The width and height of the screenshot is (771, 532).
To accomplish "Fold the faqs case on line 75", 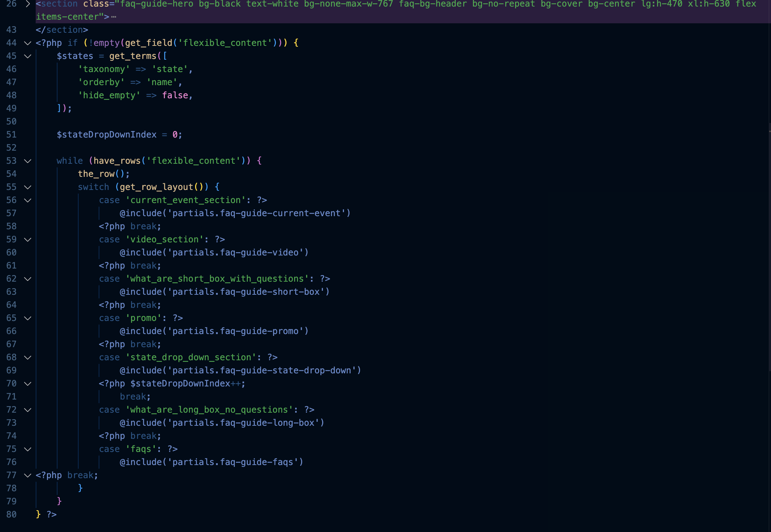I will tap(28, 449).
